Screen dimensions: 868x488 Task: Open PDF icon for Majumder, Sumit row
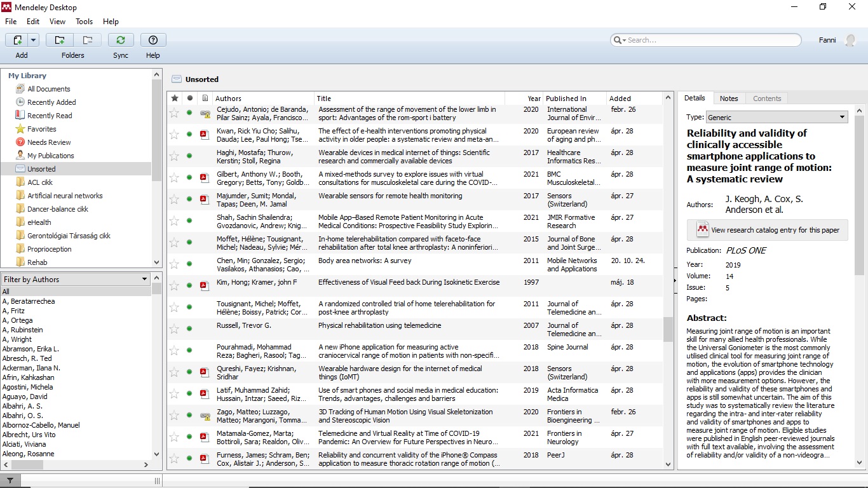pos(205,200)
